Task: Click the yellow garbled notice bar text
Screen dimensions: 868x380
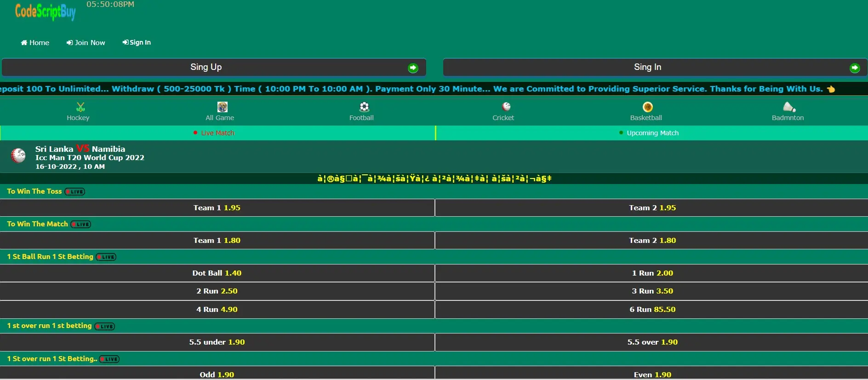Action: tap(434, 178)
